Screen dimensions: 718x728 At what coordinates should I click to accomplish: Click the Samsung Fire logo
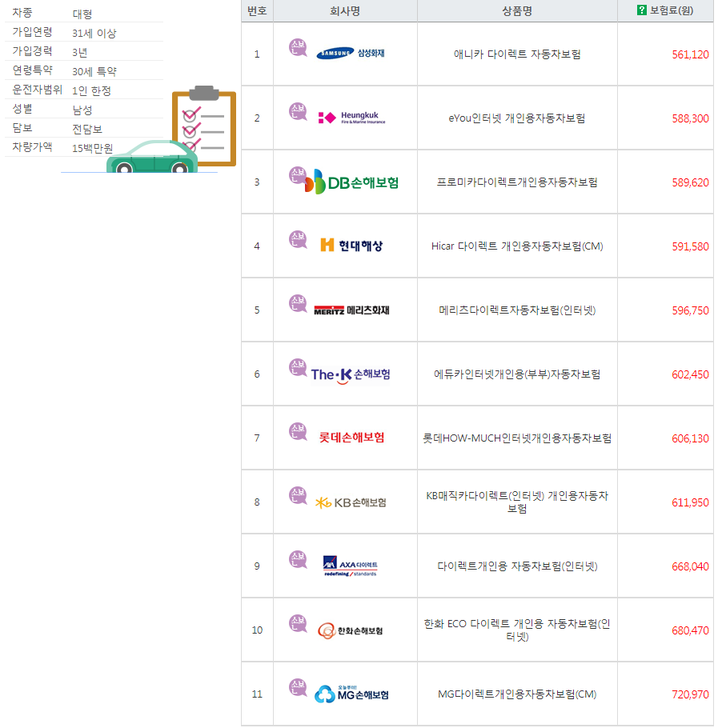(x=351, y=54)
